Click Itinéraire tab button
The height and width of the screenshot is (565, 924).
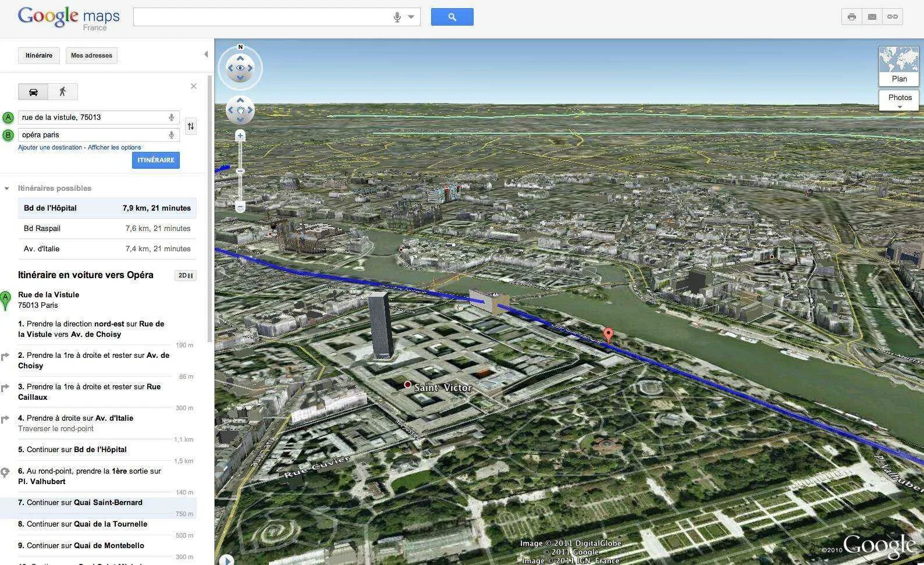39,56
